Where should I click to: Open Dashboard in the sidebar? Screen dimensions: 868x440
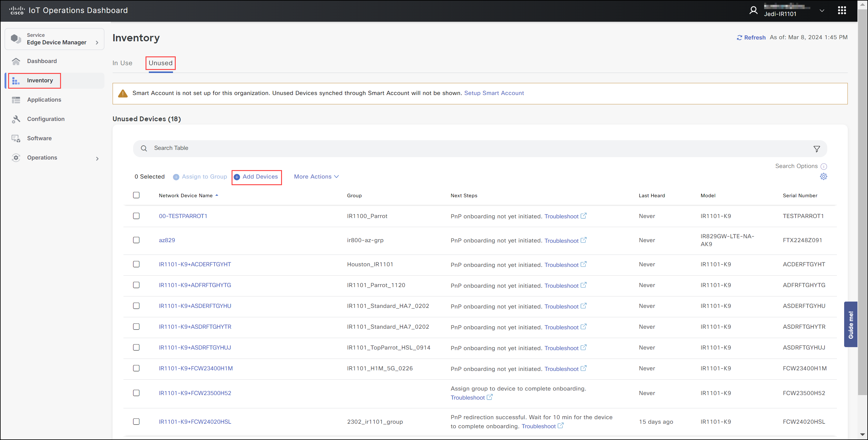42,61
